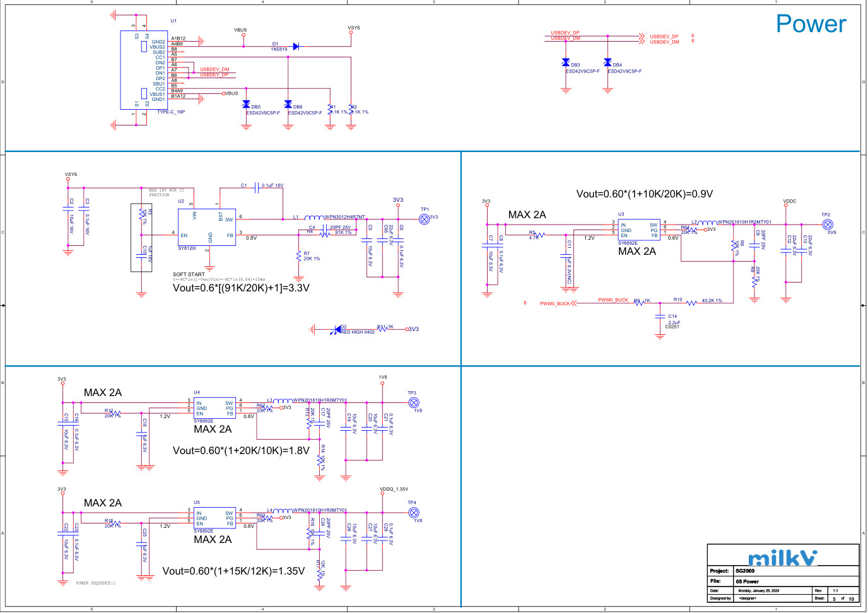The height and width of the screenshot is (613, 868).
Task: Select the U4 SY8892E regulator chip
Action: click(x=214, y=408)
